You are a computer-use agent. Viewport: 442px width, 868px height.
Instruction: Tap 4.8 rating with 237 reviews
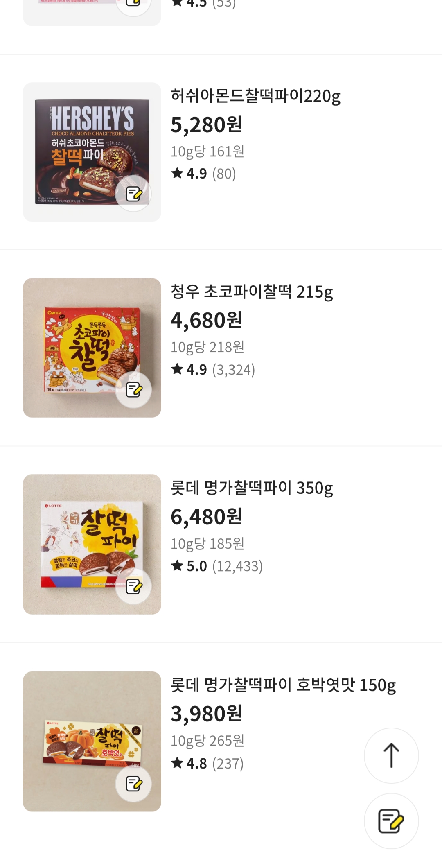coord(207,764)
